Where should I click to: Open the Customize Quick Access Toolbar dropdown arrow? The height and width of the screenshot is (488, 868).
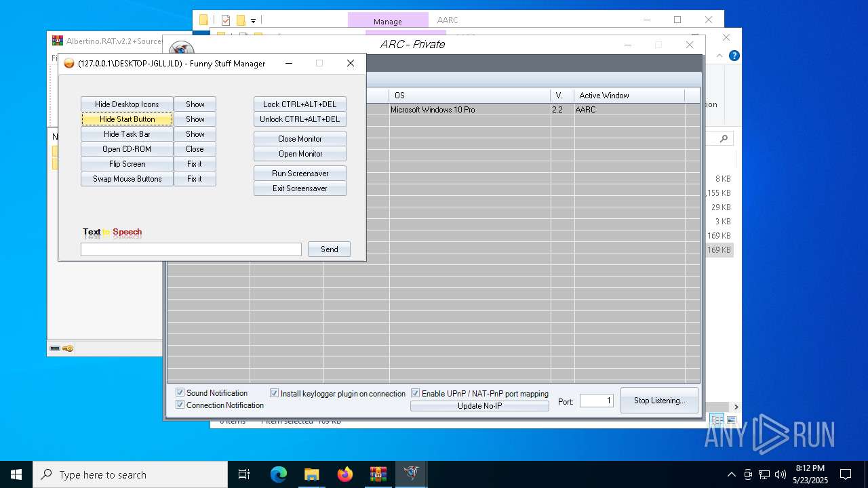click(253, 21)
